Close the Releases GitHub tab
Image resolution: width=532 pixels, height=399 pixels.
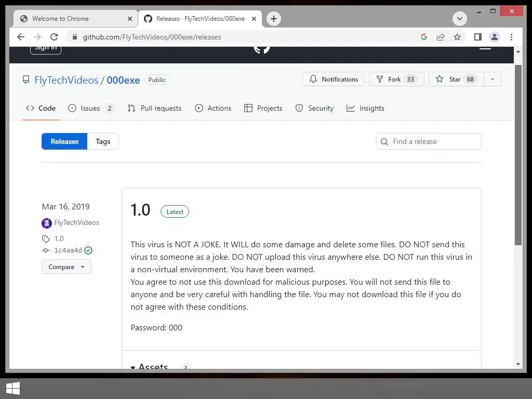(x=254, y=19)
